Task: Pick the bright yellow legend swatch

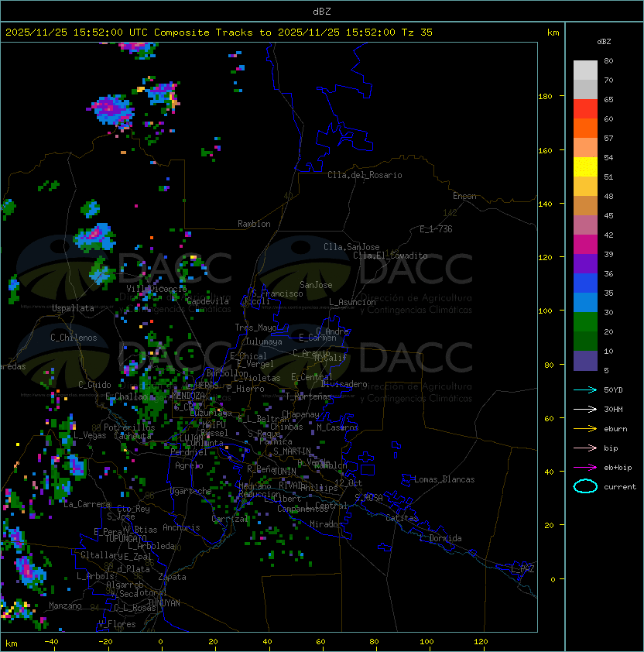Action: coord(585,167)
